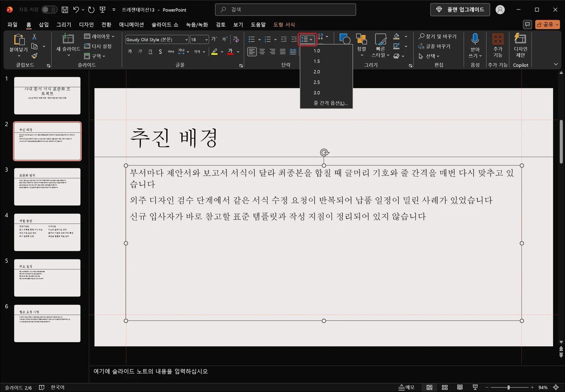Click Replace Fonts (글꼴 바꾸기)
565x392 pixels.
coord(434,46)
